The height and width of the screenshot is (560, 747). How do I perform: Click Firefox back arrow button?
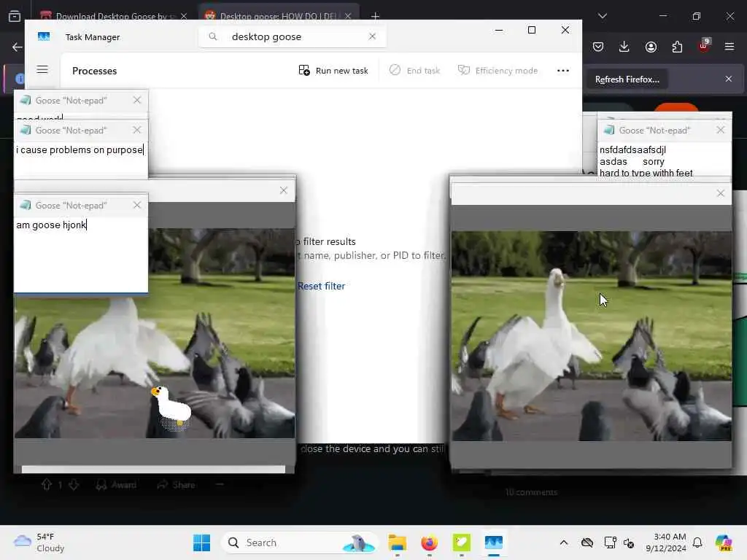(18, 47)
